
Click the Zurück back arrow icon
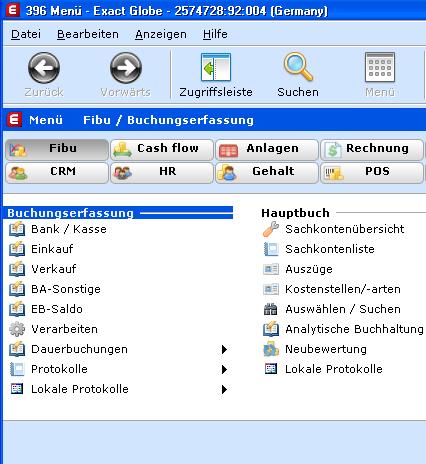pyautogui.click(x=44, y=68)
